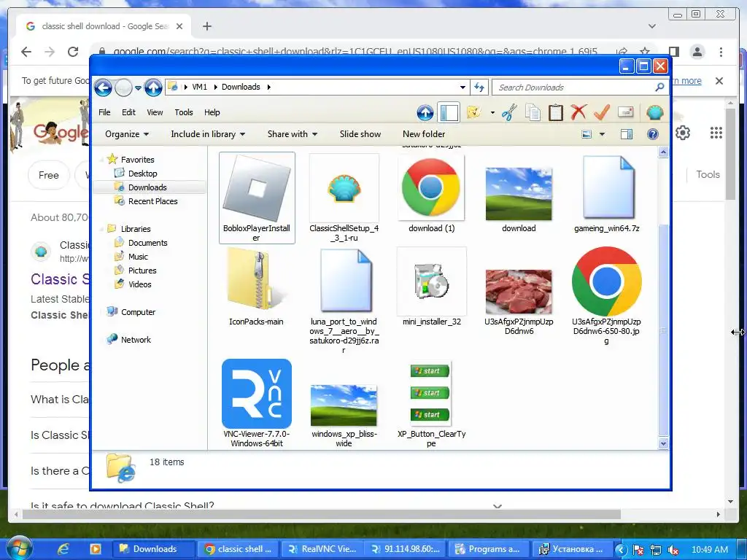The height and width of the screenshot is (560, 747).
Task: Open Internet Explorer from taskbar
Action: tap(63, 549)
